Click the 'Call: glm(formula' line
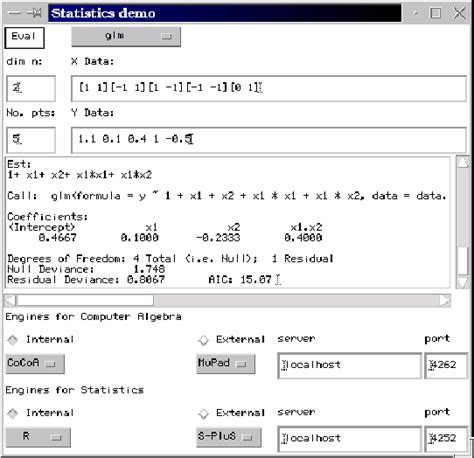This screenshot has width=474, height=458. point(227,196)
